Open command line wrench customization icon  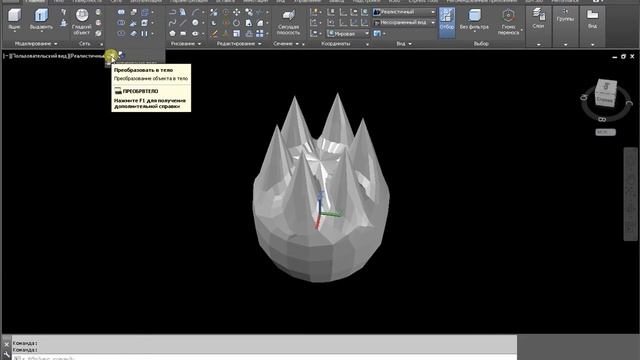[6, 354]
